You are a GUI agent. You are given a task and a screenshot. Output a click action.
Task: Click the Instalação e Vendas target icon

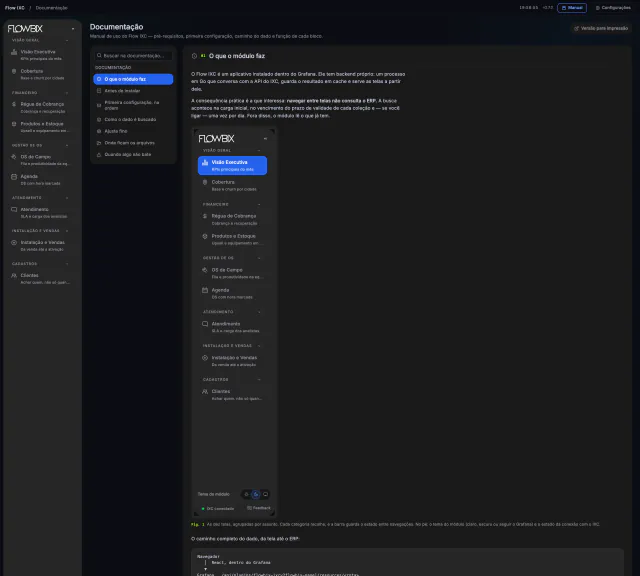point(14,242)
